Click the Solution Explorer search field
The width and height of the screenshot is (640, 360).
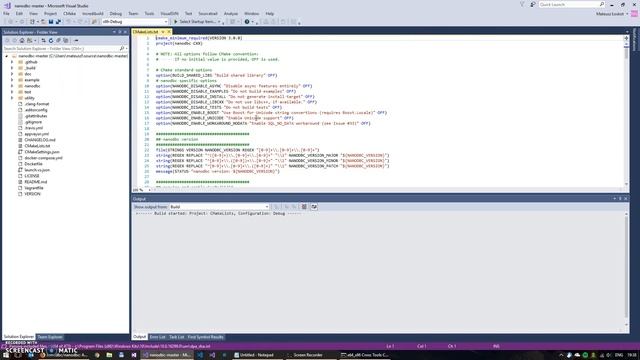61,49
